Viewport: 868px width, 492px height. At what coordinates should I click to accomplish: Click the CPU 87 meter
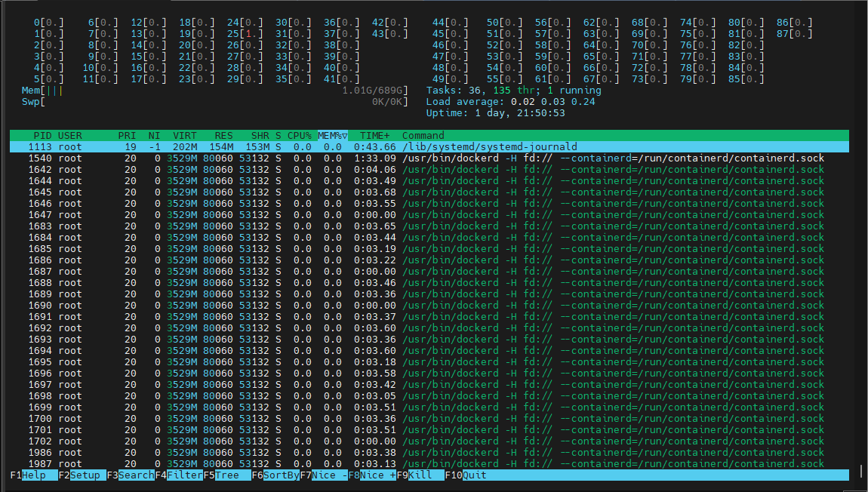point(794,34)
